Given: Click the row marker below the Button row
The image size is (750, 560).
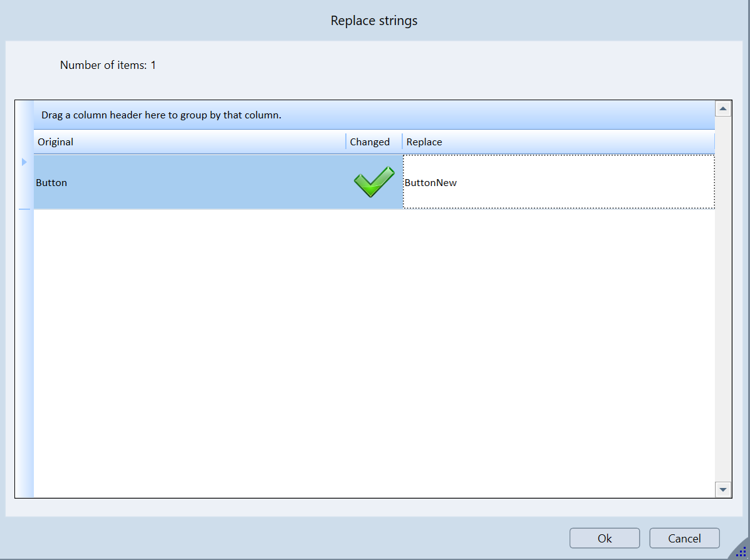Looking at the screenshot, I should (24, 210).
